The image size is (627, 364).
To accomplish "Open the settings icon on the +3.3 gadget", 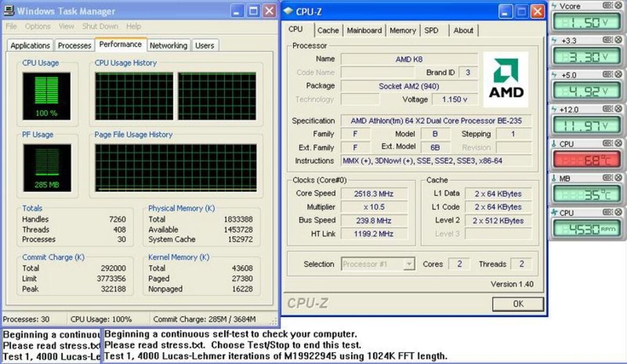I will coord(607,40).
